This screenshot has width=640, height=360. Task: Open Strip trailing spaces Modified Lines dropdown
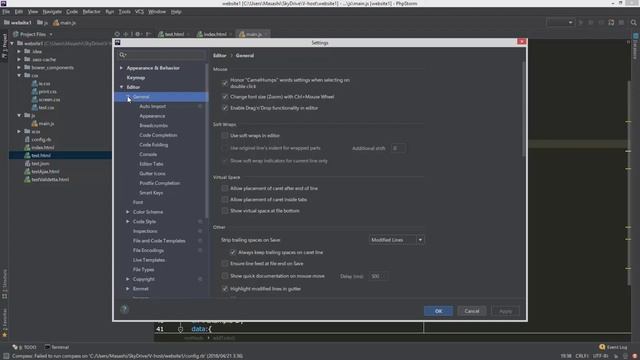click(x=396, y=240)
